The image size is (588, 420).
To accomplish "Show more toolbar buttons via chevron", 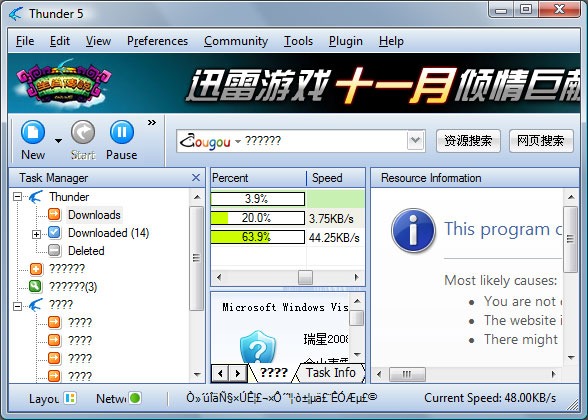I will coord(152,123).
